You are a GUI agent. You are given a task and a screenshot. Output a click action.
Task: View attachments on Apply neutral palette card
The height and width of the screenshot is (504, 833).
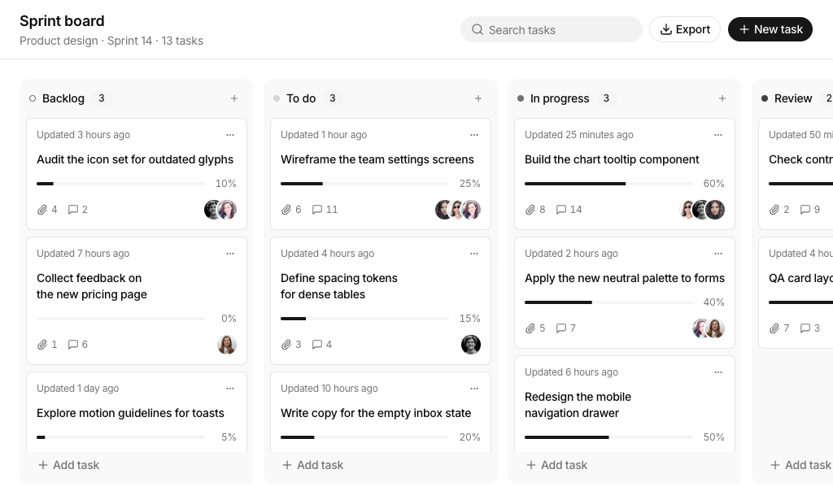(535, 328)
